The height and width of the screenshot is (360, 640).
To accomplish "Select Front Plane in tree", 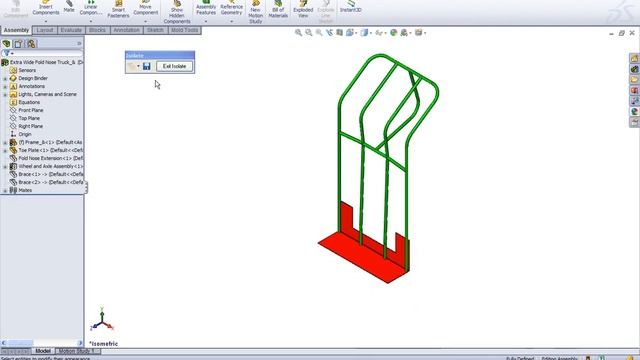I will pyautogui.click(x=31, y=110).
